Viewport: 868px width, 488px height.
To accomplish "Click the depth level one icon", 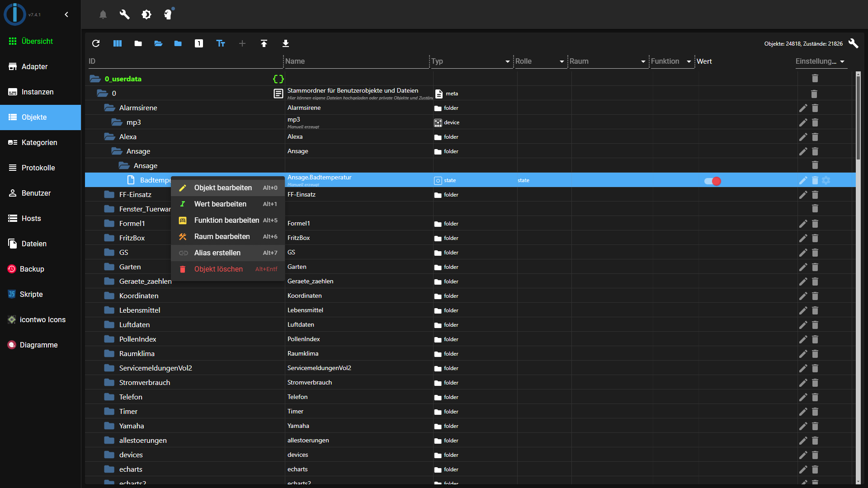I will tap(199, 43).
